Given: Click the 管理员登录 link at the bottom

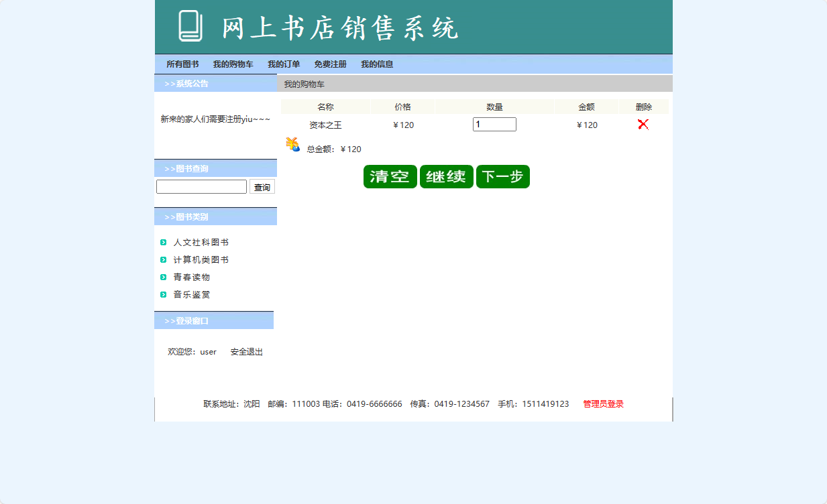Looking at the screenshot, I should [602, 403].
